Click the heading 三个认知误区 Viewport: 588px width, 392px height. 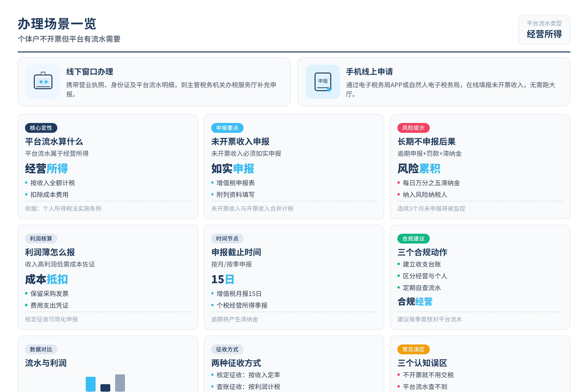(422, 363)
